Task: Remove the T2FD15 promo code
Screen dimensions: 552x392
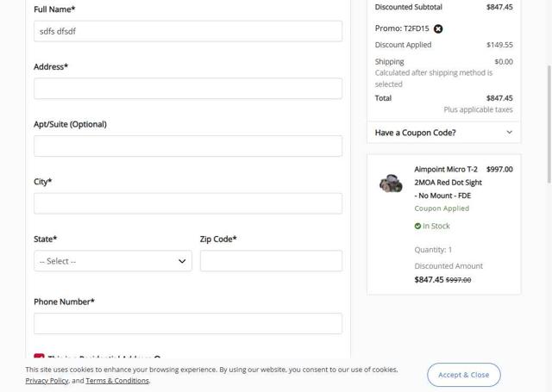Action: point(438,28)
